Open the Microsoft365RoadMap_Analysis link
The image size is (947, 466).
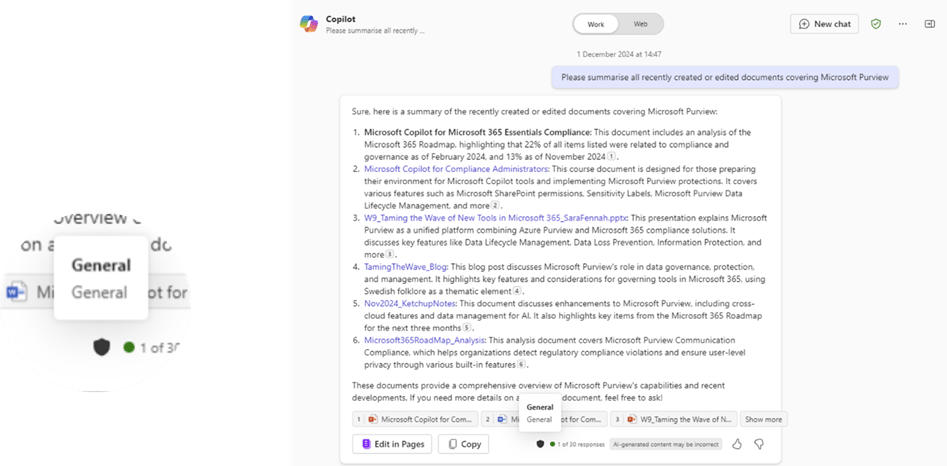(x=424, y=340)
